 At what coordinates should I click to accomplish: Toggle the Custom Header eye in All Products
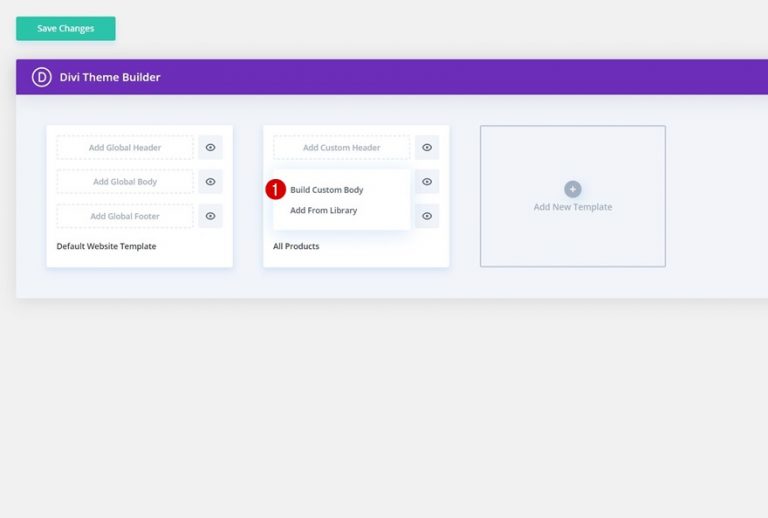(427, 148)
